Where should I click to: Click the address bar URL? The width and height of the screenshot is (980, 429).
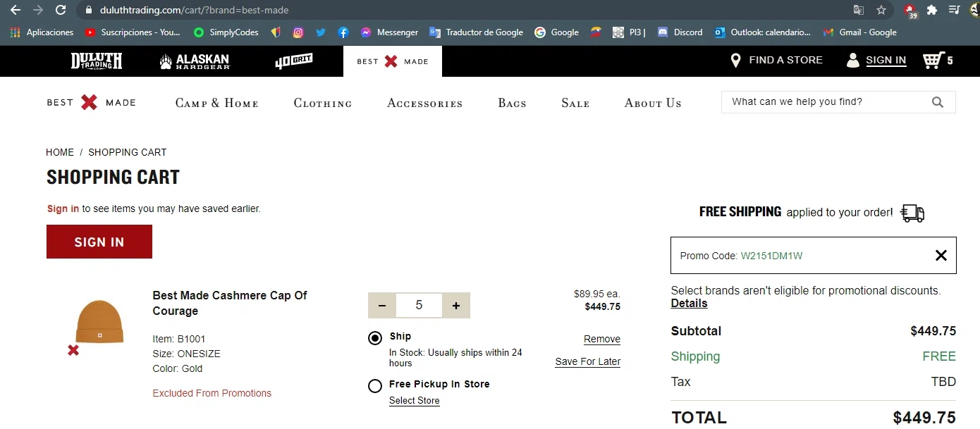tap(195, 10)
